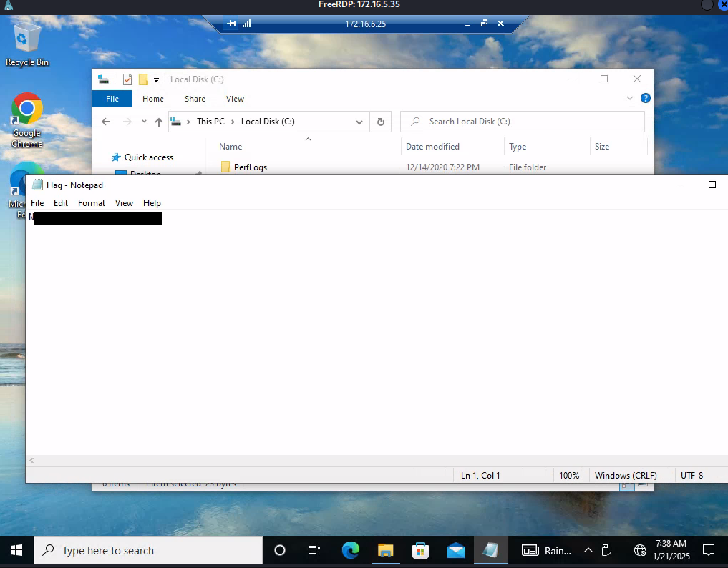The height and width of the screenshot is (568, 728).
Task: Click the Back navigation button in File Explorer
Action: [105, 122]
